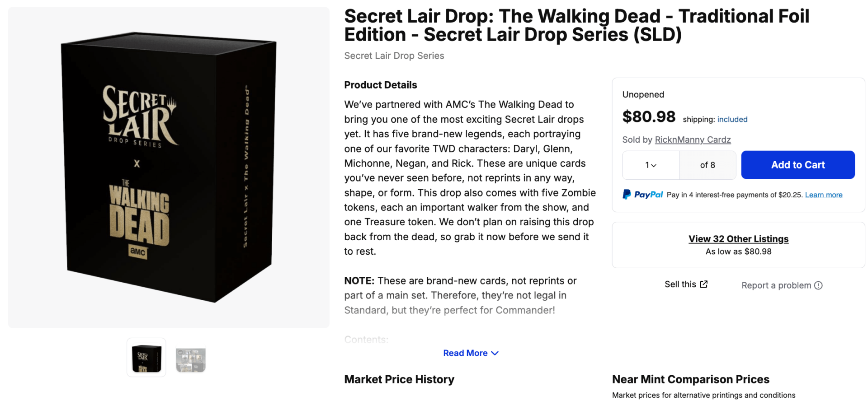Click the Secret Lair Drop Series breadcrumb

(x=394, y=56)
